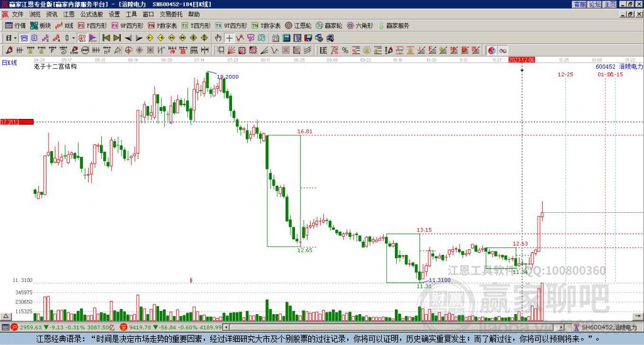Open the 板块 sector view
Image resolution: width=644 pixels, height=345 pixels.
point(41,25)
